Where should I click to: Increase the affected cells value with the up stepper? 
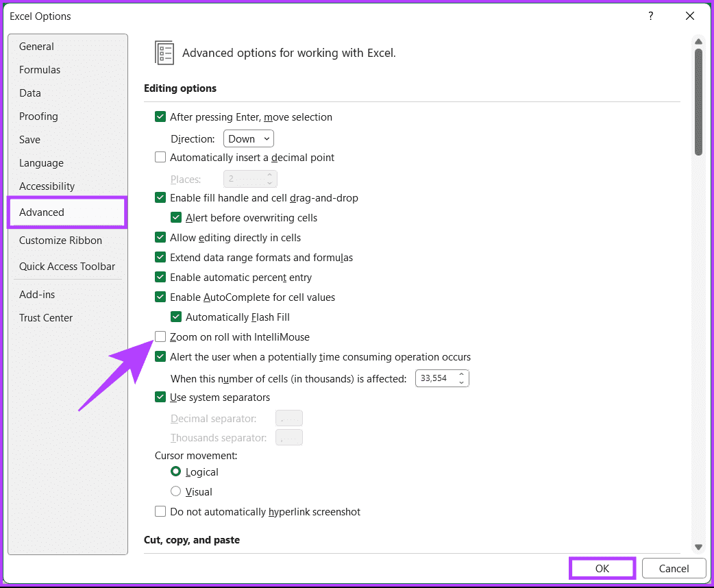(x=463, y=374)
